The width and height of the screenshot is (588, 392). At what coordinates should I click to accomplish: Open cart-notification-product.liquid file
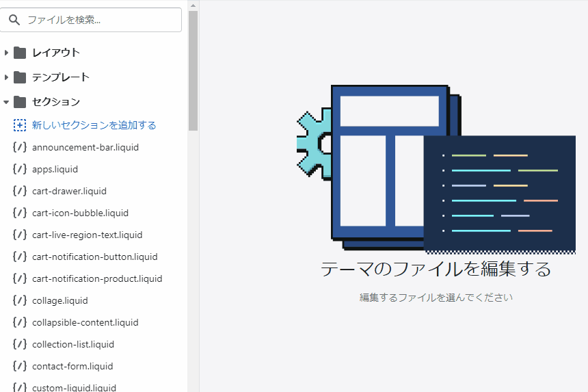tap(97, 278)
